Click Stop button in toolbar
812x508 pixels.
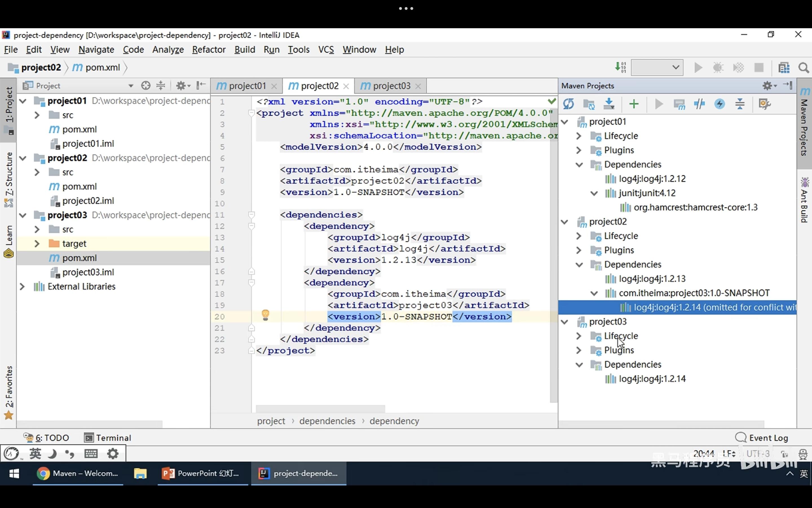tap(759, 67)
